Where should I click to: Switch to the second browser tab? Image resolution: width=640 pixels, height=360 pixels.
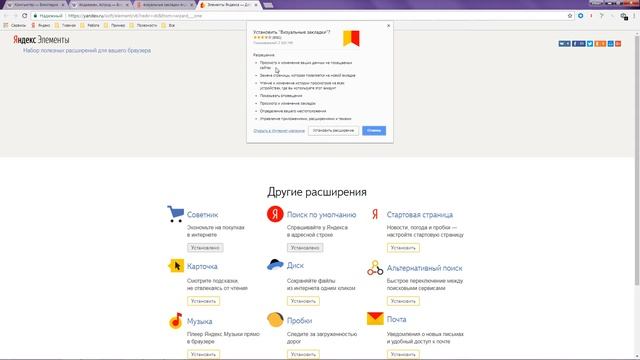[x=100, y=5]
